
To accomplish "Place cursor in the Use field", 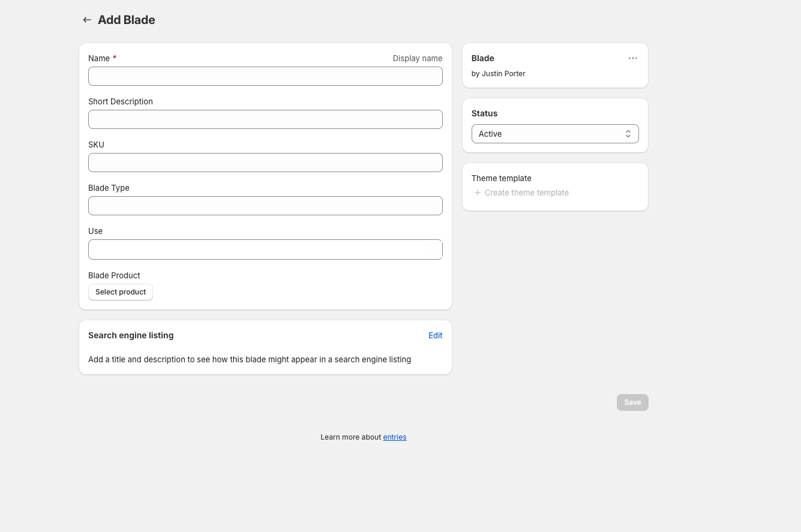I will pyautogui.click(x=265, y=250).
